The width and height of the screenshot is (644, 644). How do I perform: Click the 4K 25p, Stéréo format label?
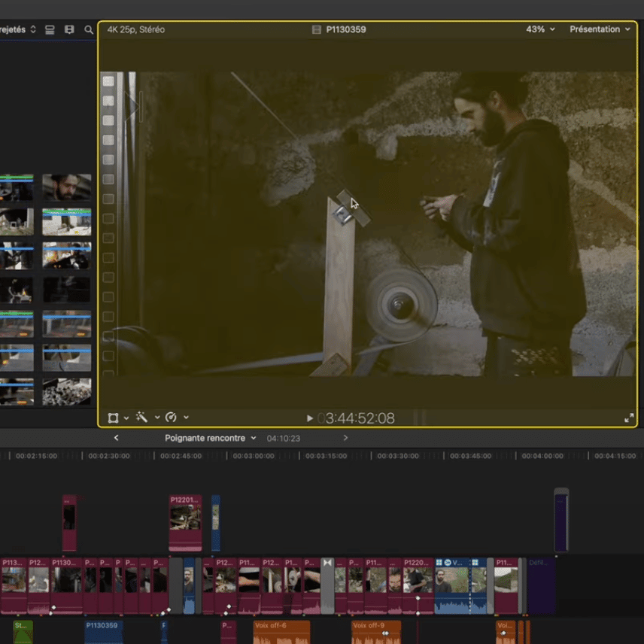tap(136, 29)
